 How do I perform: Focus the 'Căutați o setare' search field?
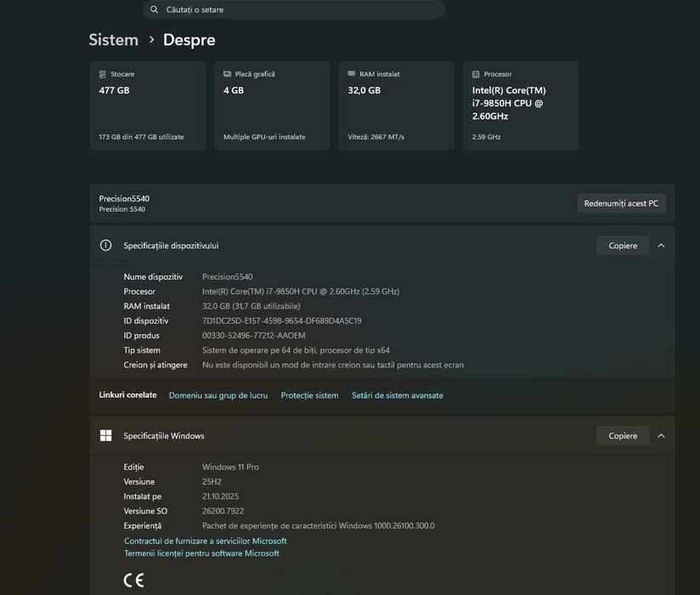[x=294, y=9]
